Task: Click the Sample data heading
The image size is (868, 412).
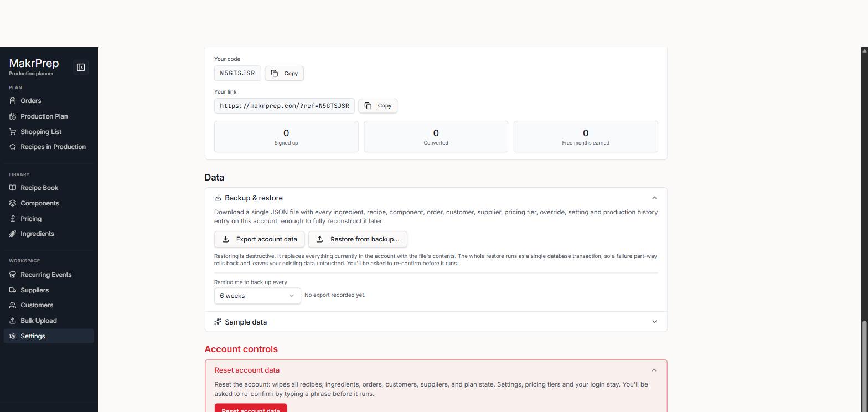Action: pos(246,322)
